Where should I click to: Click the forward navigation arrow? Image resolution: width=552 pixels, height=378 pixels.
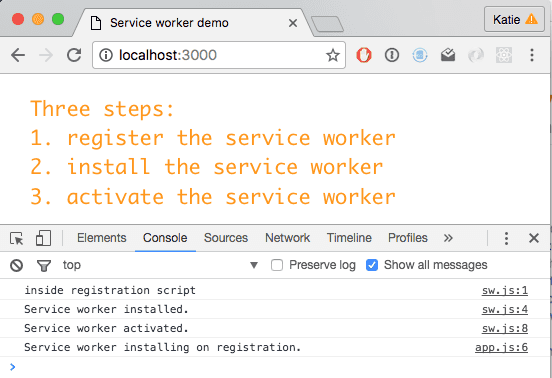tap(46, 55)
